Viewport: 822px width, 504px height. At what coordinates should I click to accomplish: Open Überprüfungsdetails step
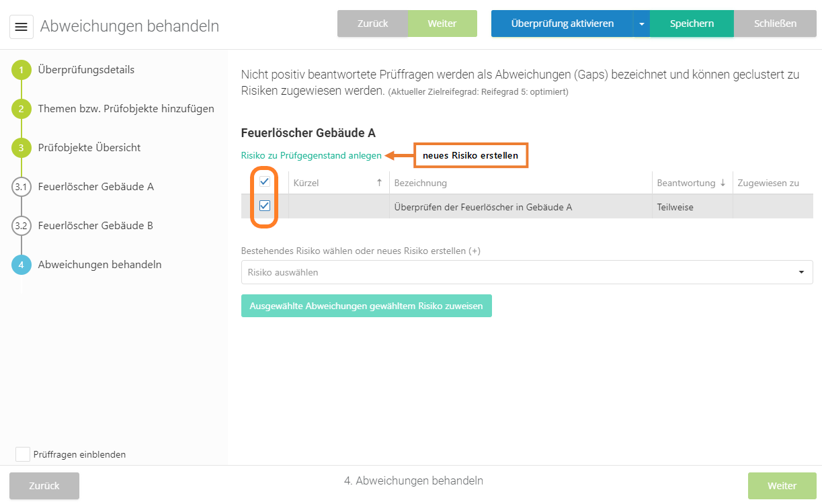[x=86, y=70]
